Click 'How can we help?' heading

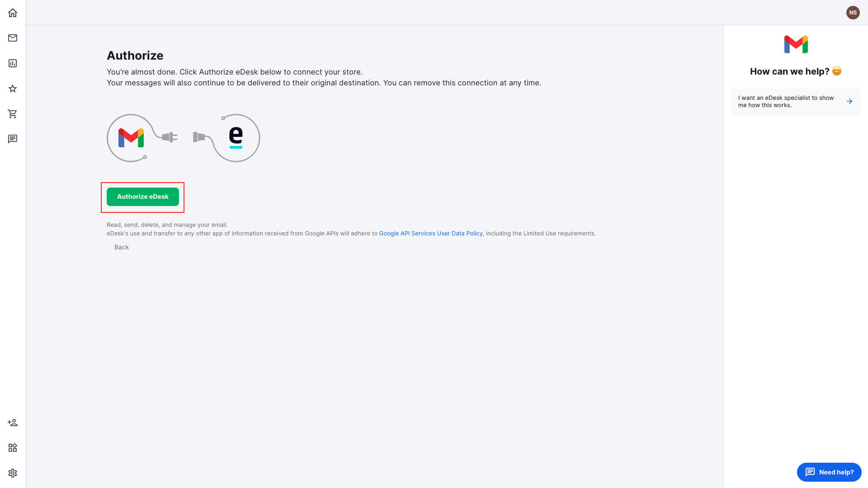[796, 71]
